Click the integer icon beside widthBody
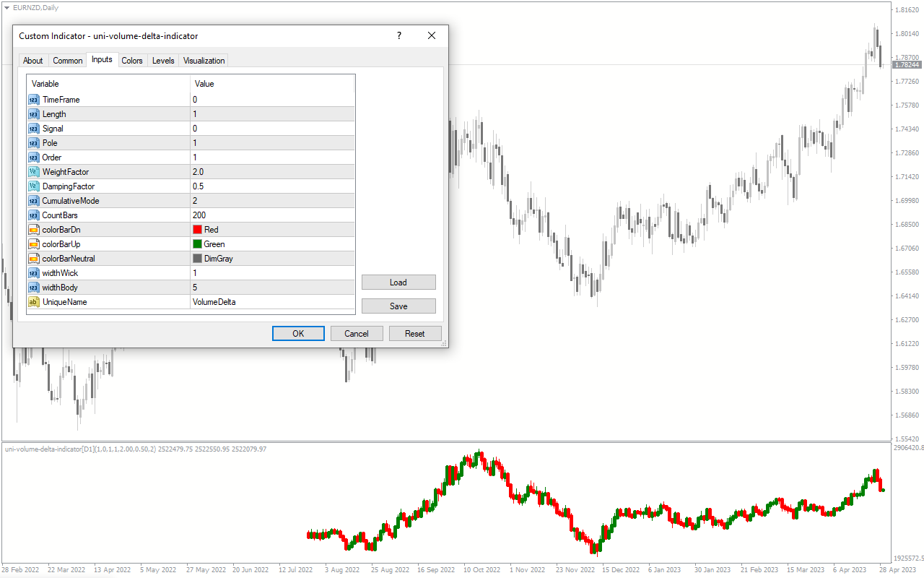The image size is (924, 578). 34,288
